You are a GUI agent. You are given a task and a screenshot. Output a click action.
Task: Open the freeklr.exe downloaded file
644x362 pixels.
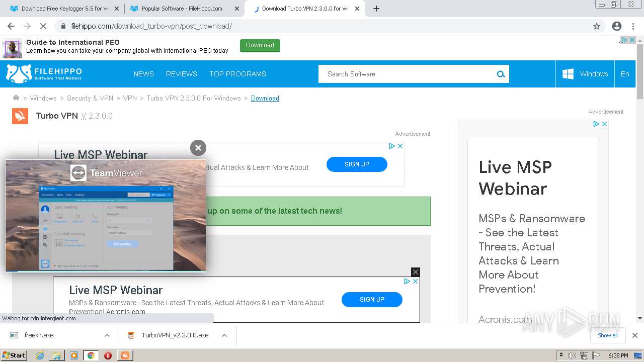(x=39, y=335)
